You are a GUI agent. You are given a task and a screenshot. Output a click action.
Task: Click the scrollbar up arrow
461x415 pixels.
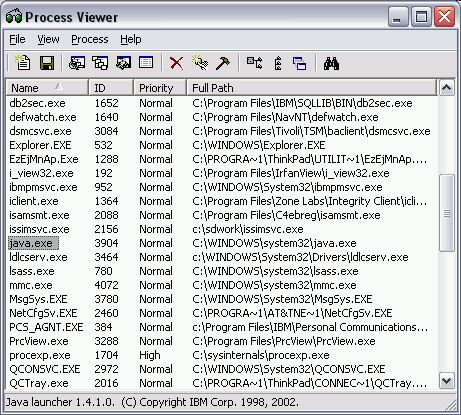pyautogui.click(x=446, y=88)
